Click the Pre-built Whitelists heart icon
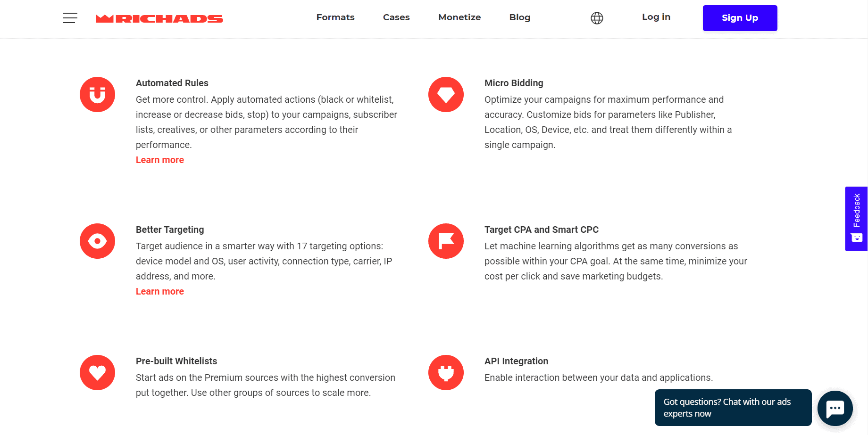Viewport: 868px width, 435px height. coord(97,373)
